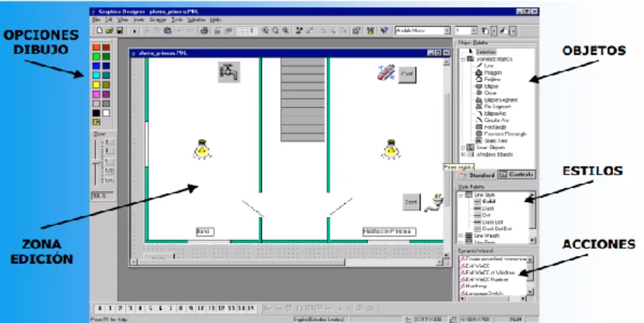Toggle the grid icon in toolbar
The image size is (644, 323).
(243, 31)
